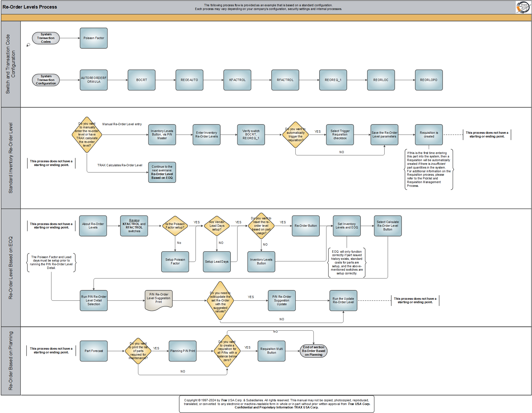Click Inventory Levels Button in EOQ swimlane
Viewport: 532px width, 413px height.
coord(261,262)
